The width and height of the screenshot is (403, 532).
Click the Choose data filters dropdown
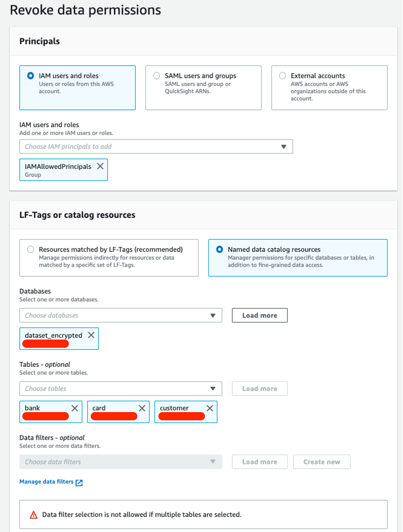coord(120,462)
